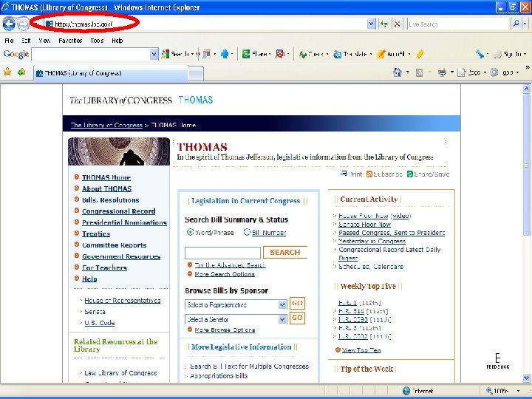The image size is (532, 399).
Task: Click the orange SEARCH button
Action: click(x=285, y=252)
